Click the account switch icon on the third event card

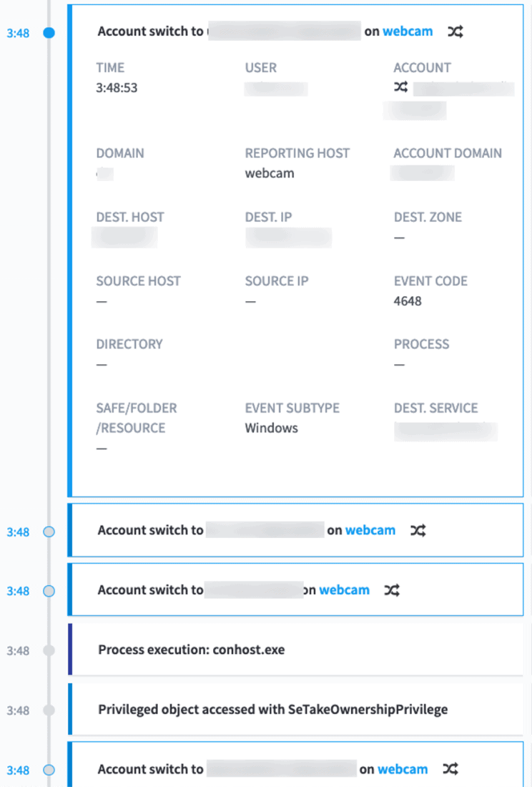coord(392,590)
